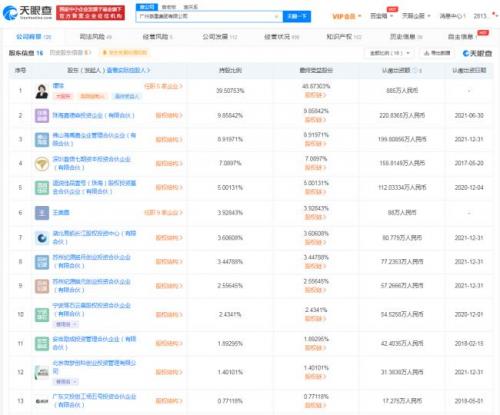Open the purple logo icon of shareholder 2

42,116
